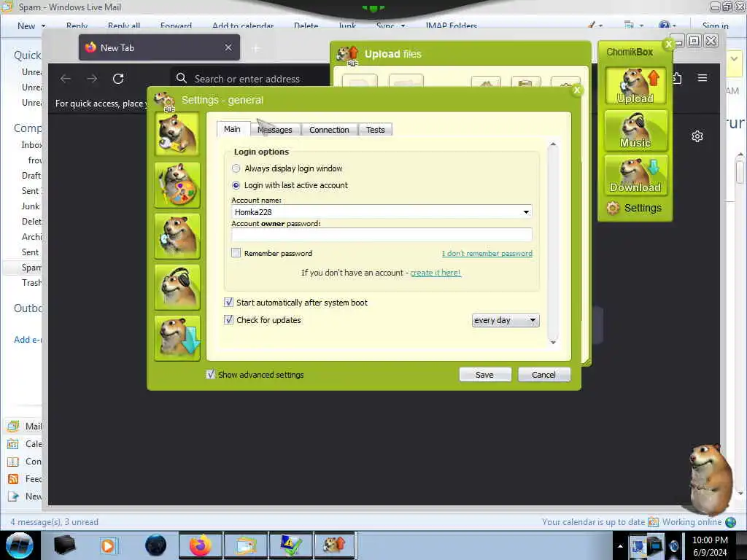Click the Music hamster button in ChomikBox

point(635,131)
